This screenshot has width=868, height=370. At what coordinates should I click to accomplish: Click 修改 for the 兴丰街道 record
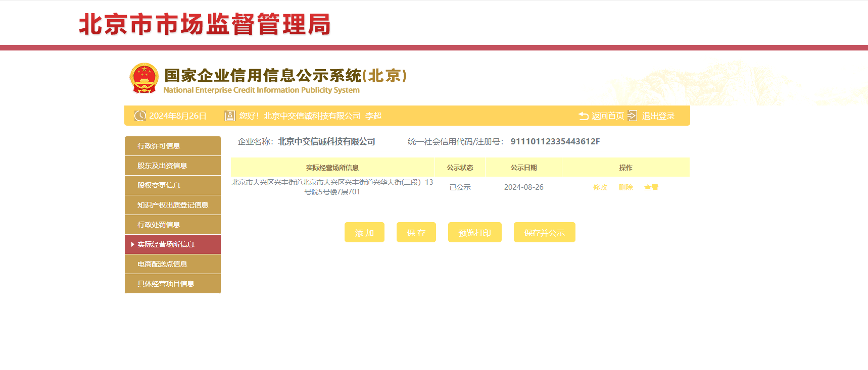600,187
